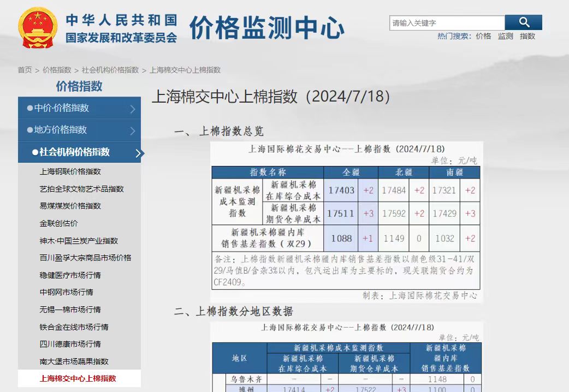
Task: Open 南大堡市场苹果指数 in the sidebar
Action: (74, 361)
